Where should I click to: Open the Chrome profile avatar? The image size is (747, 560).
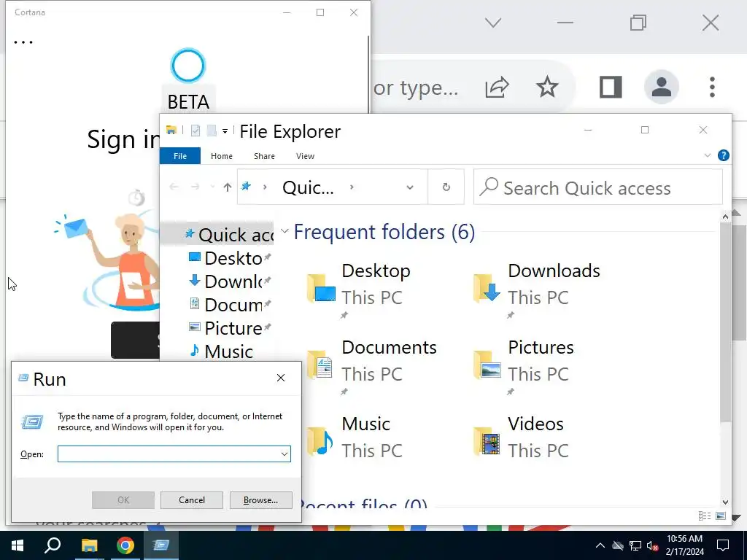tap(661, 87)
